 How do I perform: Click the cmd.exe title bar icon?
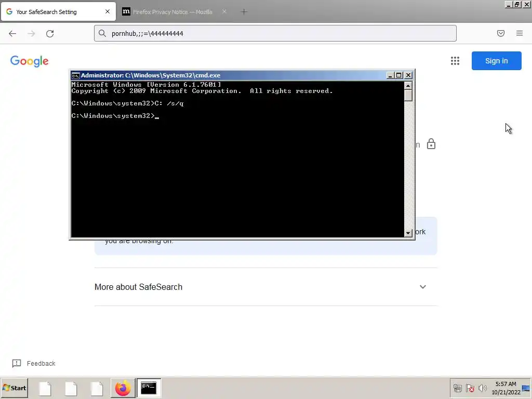pos(75,75)
